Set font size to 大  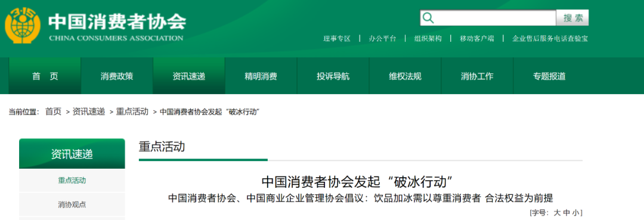pos(557,213)
